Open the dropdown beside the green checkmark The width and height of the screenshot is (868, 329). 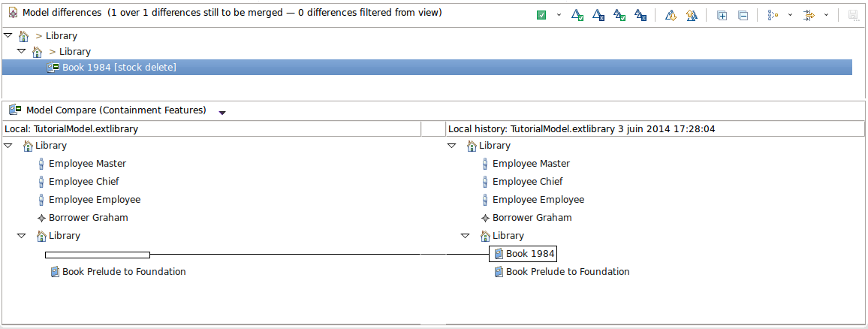pyautogui.click(x=559, y=15)
